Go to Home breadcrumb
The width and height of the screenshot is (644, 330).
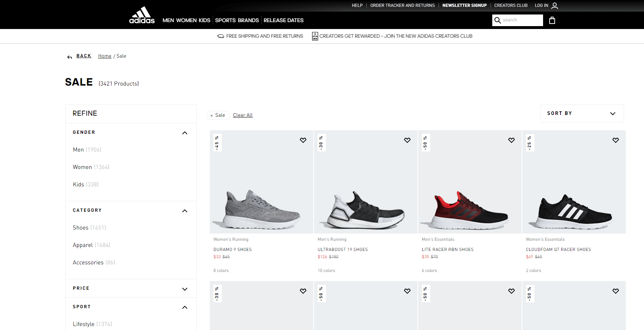pyautogui.click(x=105, y=56)
